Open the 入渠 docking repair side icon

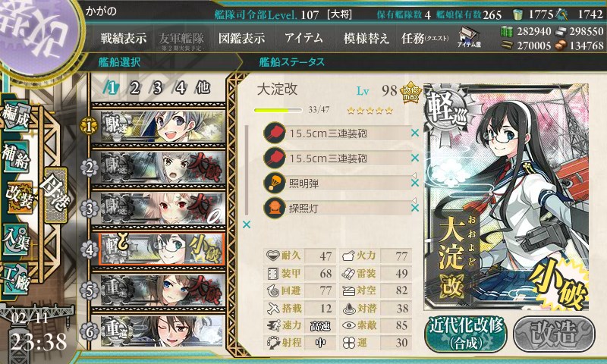pos(15,239)
